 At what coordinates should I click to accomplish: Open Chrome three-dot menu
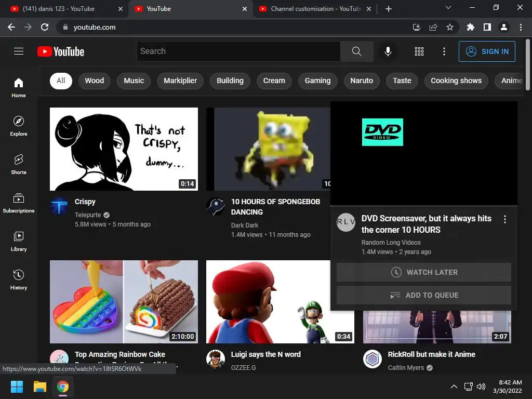pyautogui.click(x=521, y=27)
